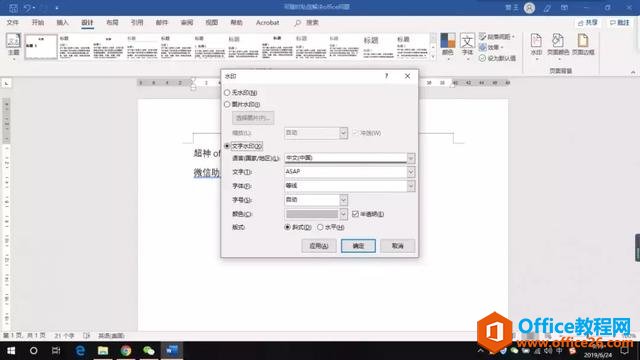Image resolution: width=640 pixels, height=360 pixels.
Task: Open WeChat from taskbar
Action: (149, 351)
